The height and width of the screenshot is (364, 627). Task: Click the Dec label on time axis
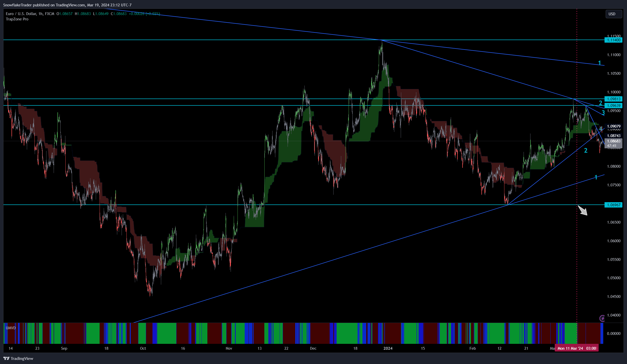click(313, 348)
